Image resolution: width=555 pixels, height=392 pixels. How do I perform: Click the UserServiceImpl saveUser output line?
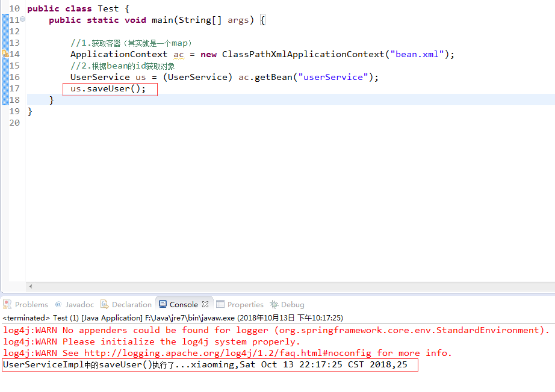[205, 364]
